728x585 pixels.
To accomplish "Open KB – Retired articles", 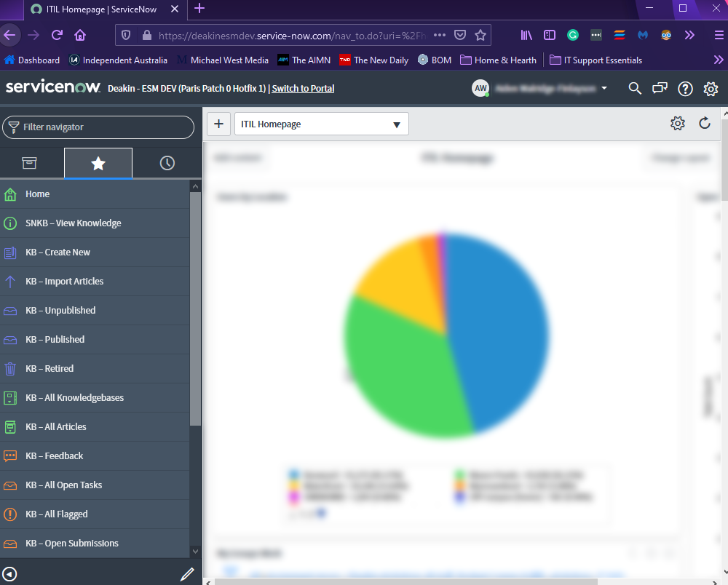I will 95,369.
